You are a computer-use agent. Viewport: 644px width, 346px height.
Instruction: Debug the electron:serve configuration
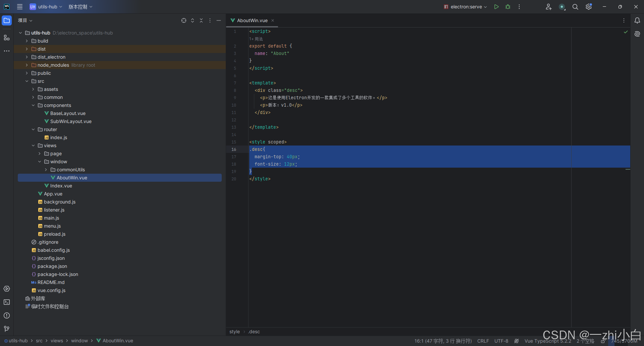508,7
